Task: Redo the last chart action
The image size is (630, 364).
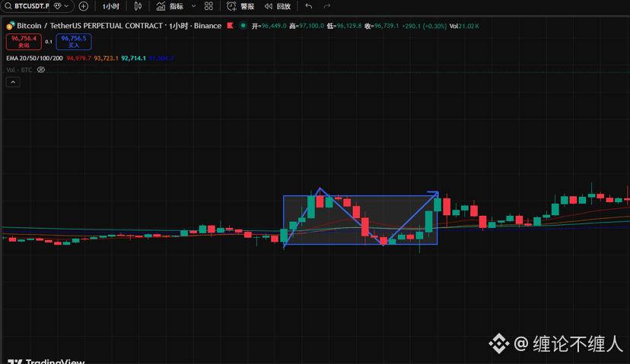Action: tap(327, 6)
